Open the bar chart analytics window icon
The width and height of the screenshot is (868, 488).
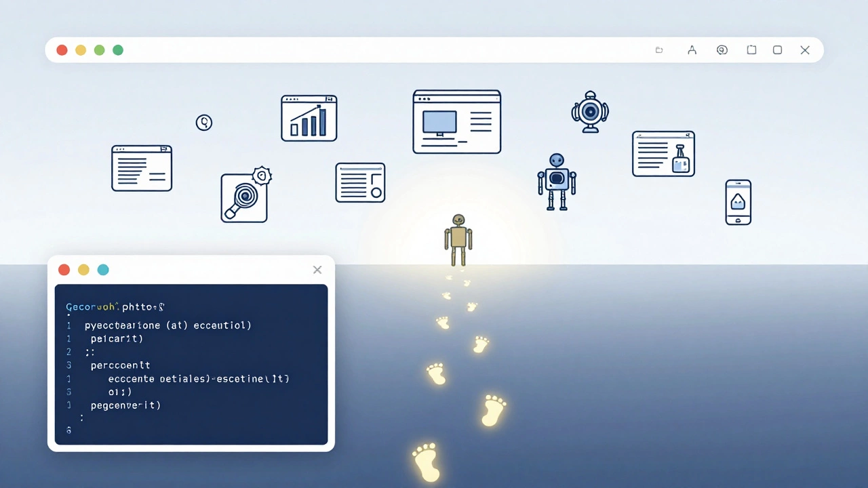pyautogui.click(x=309, y=117)
